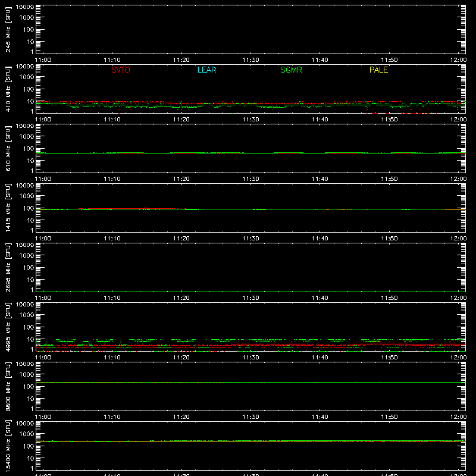Click 11:10 tick label below 2695 MHz panel
This screenshot has height=476, width=476.
point(112,298)
